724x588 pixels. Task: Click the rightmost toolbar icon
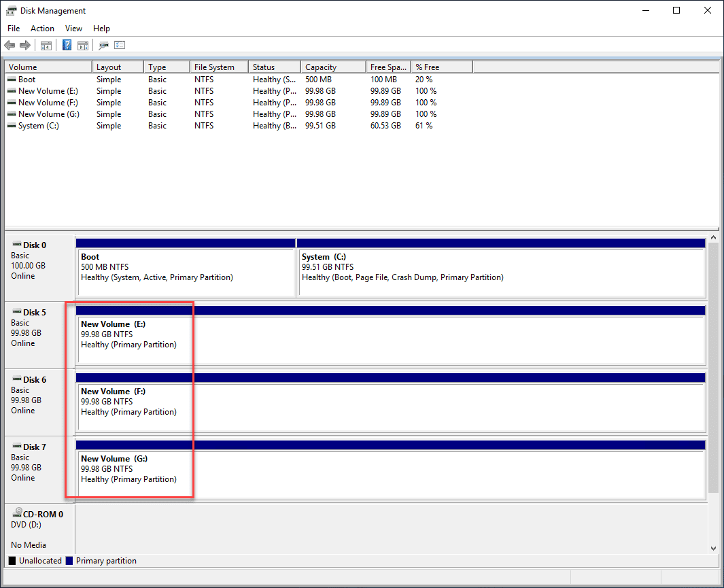pos(120,45)
